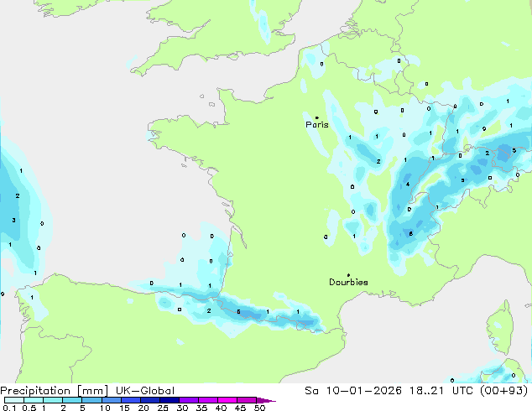The height and width of the screenshot is (411, 532).
Task: Click the Dourbies location label
Action: pyautogui.click(x=348, y=282)
